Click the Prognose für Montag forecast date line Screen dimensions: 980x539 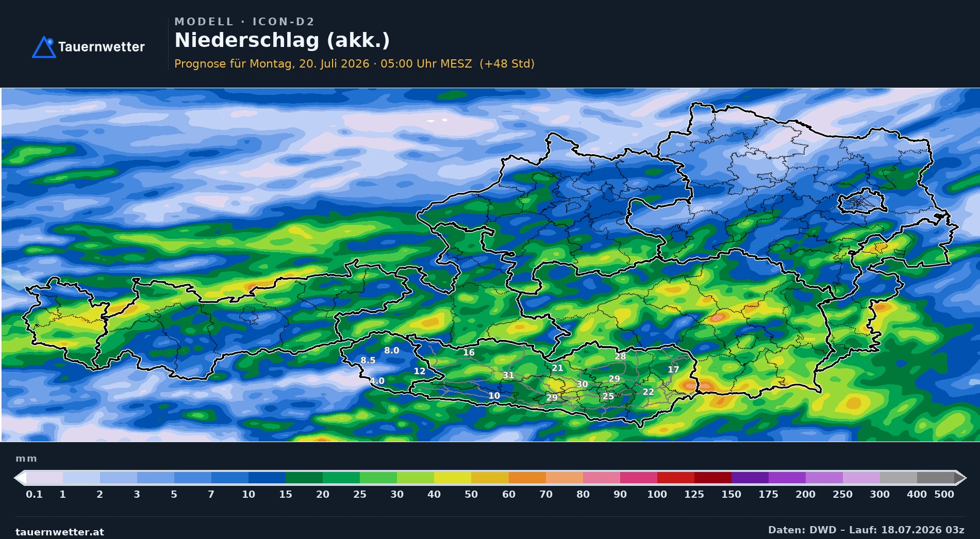354,63
